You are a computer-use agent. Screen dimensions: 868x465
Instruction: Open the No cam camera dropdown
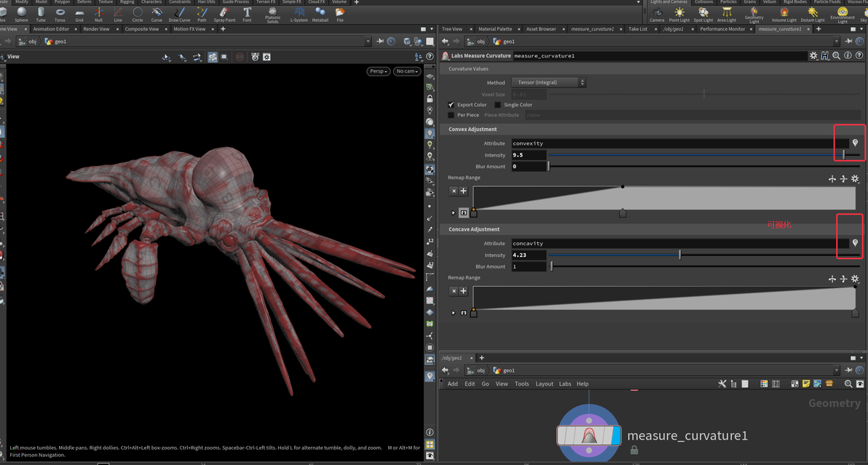[x=406, y=71]
